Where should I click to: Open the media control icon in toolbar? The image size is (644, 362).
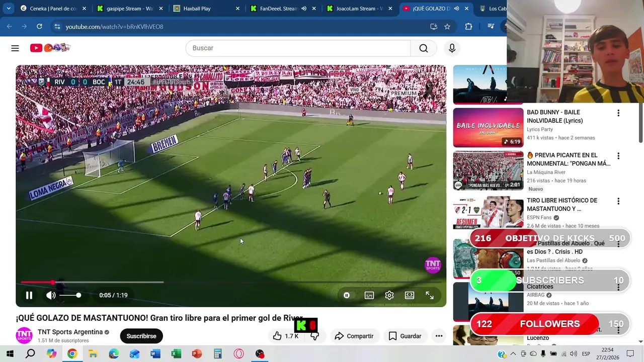[x=491, y=27]
